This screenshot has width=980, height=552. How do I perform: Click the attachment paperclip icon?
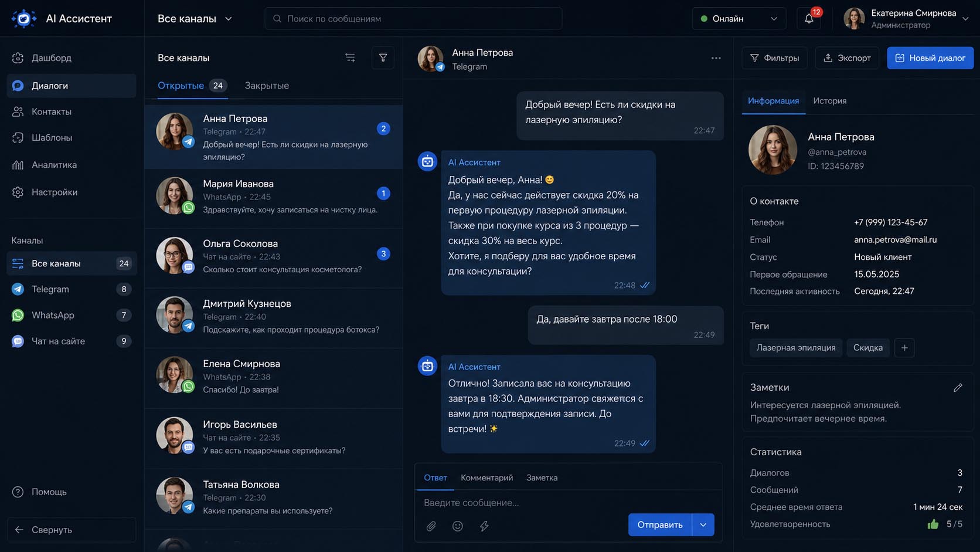point(431,526)
